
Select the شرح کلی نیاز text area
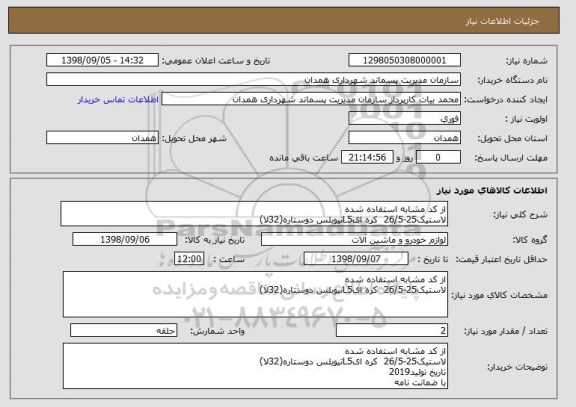pyautogui.click(x=254, y=214)
